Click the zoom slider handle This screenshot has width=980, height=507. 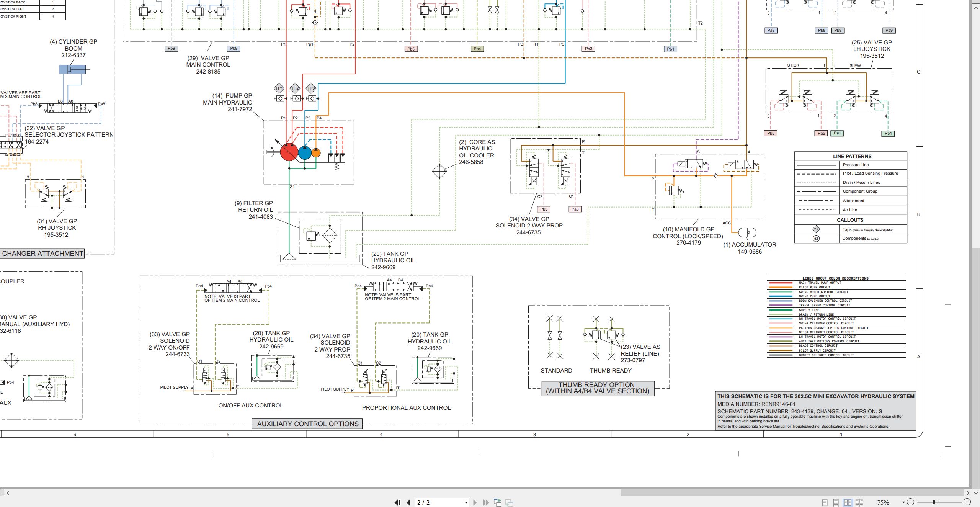[x=934, y=502]
